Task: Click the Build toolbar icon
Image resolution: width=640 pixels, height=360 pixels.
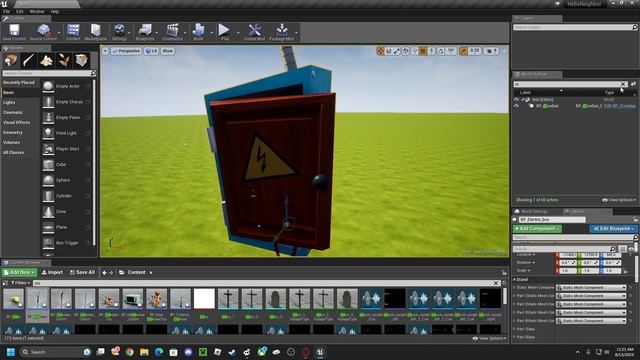Action: (x=198, y=32)
